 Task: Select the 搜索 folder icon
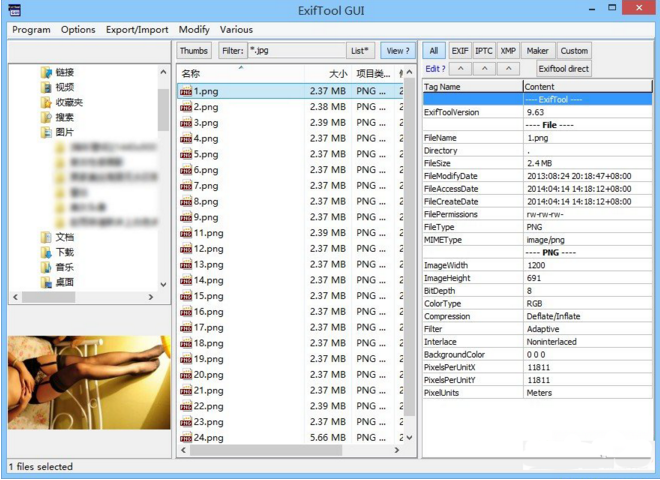(x=46, y=117)
